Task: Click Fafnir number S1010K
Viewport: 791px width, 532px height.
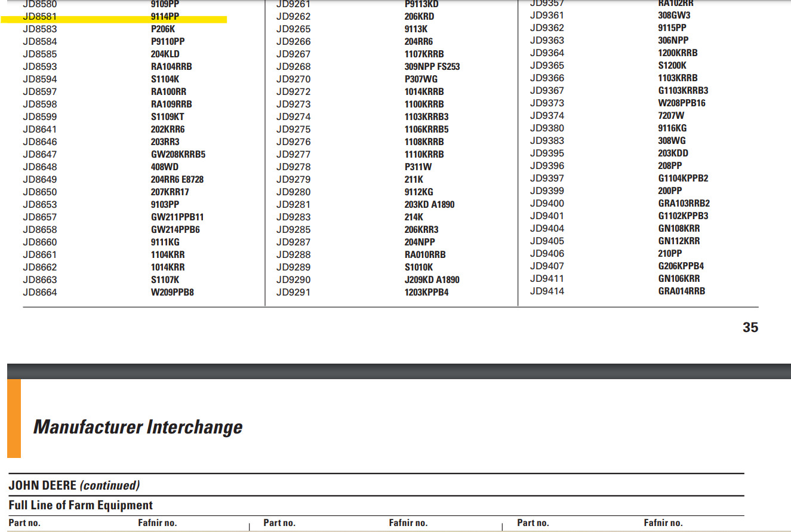Action: [418, 267]
